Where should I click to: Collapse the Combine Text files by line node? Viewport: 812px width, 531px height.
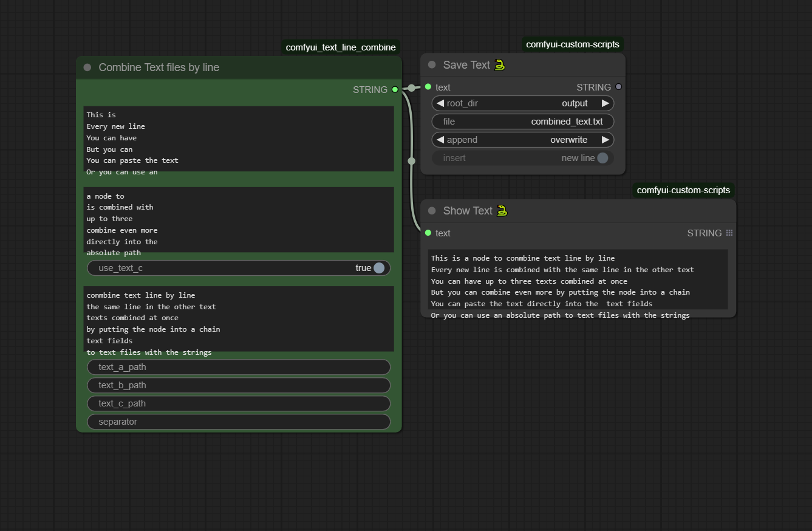pyautogui.click(x=87, y=67)
